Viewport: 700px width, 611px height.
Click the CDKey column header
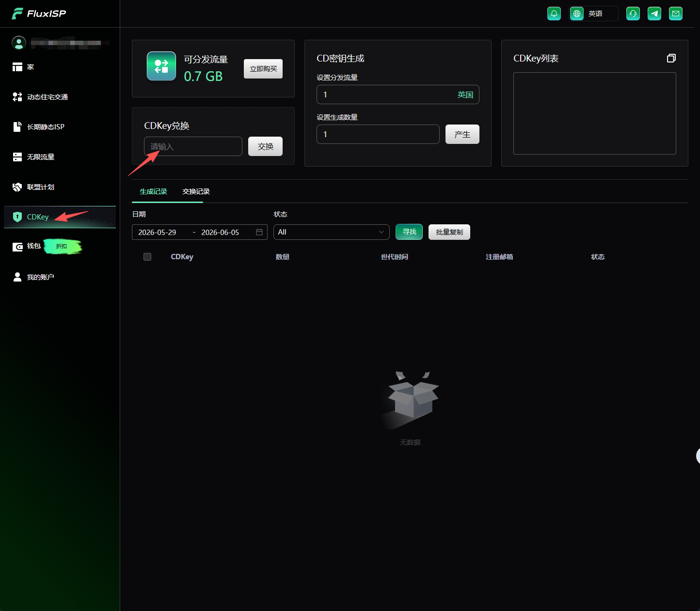point(182,257)
